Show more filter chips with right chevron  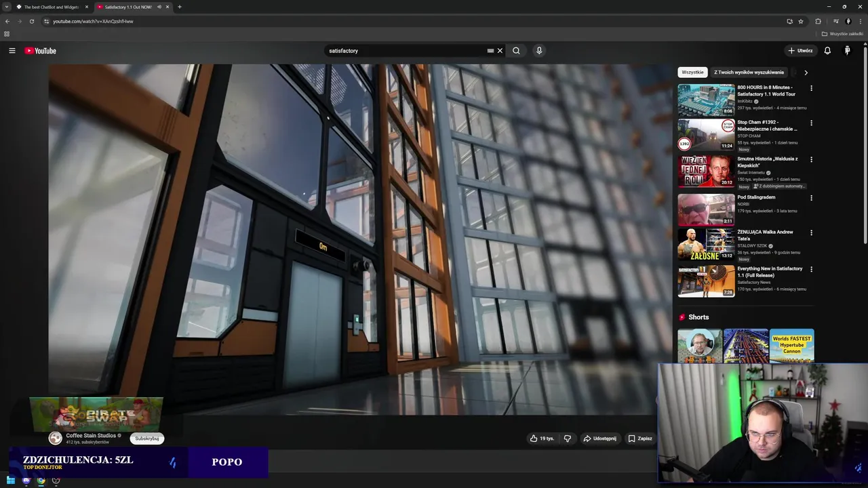pos(806,73)
